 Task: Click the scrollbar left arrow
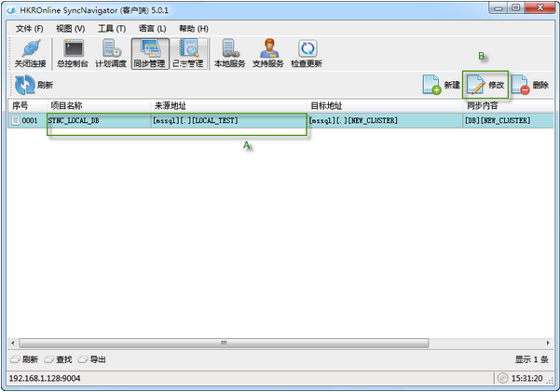pos(13,343)
